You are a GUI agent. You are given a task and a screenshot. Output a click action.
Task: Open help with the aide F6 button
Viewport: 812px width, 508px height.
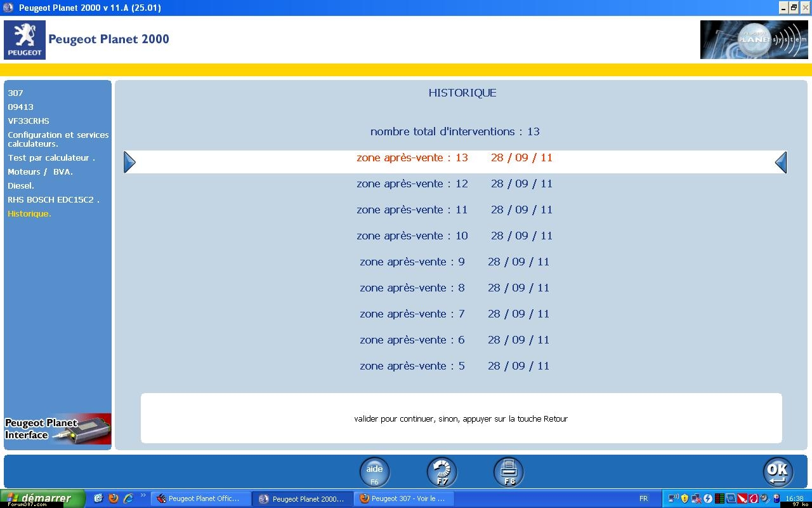click(x=374, y=472)
